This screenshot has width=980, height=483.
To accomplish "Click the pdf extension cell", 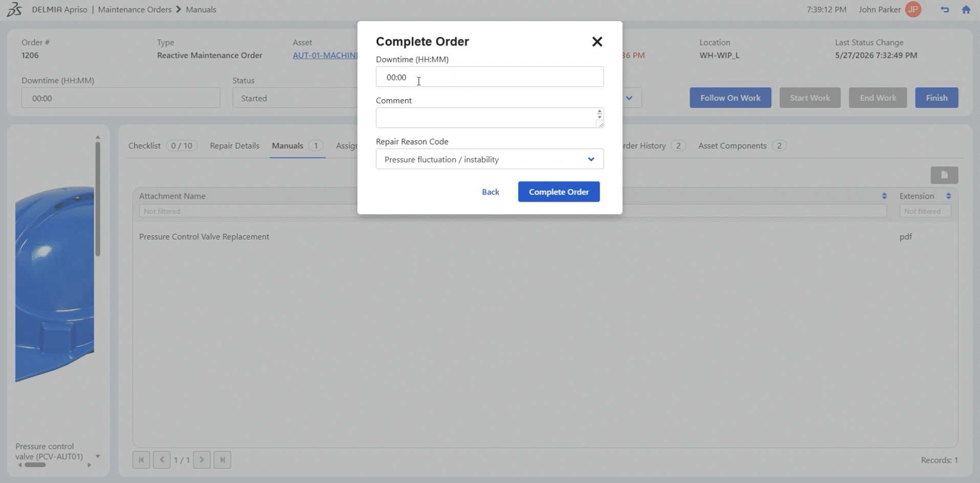I will [x=905, y=237].
